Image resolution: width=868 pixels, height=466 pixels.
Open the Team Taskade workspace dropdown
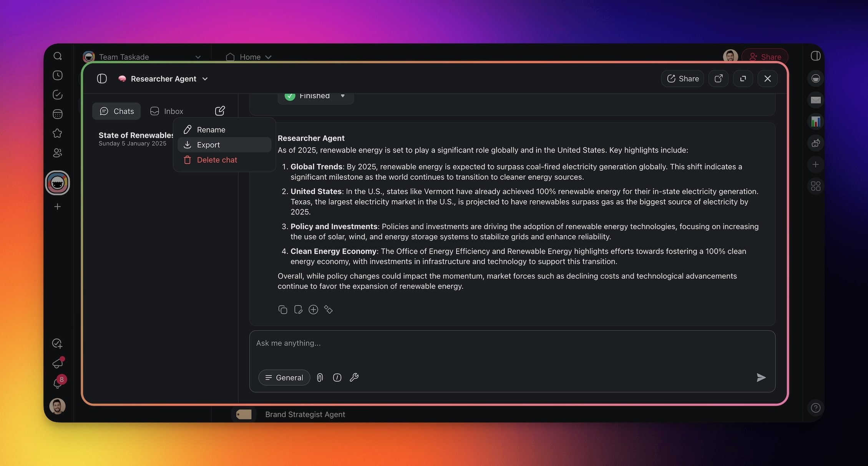tap(198, 57)
